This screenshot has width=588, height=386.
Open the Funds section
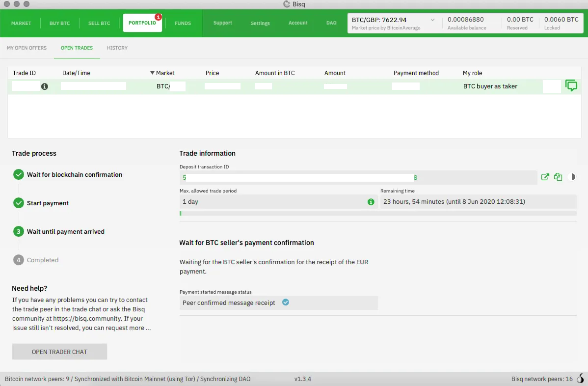click(x=183, y=24)
